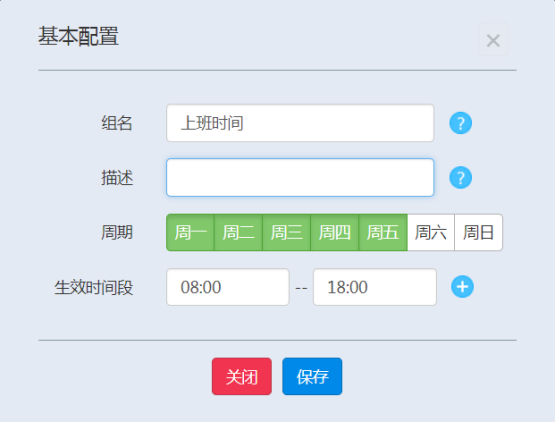Click the help icon beside 描述 field
The image size is (555, 422).
coord(460,177)
